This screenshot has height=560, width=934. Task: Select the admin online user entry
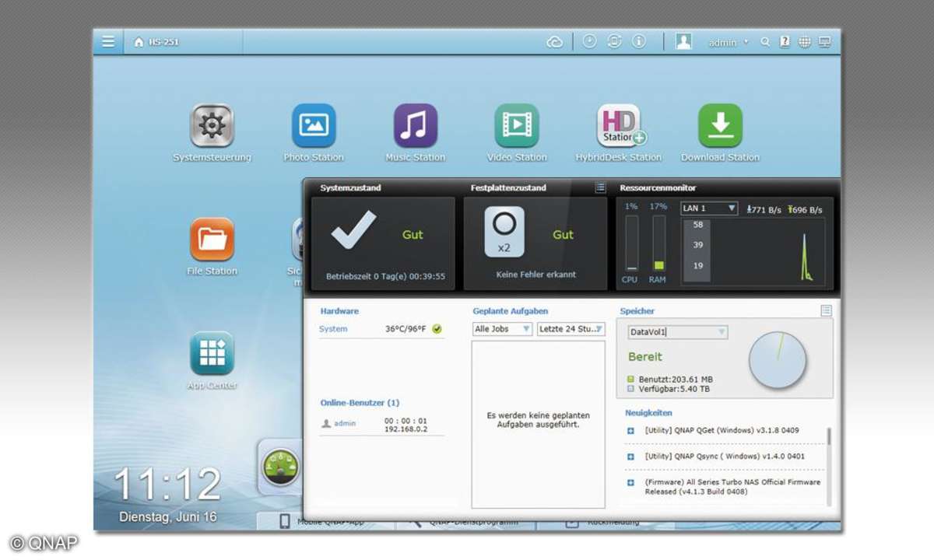pyautogui.click(x=381, y=425)
